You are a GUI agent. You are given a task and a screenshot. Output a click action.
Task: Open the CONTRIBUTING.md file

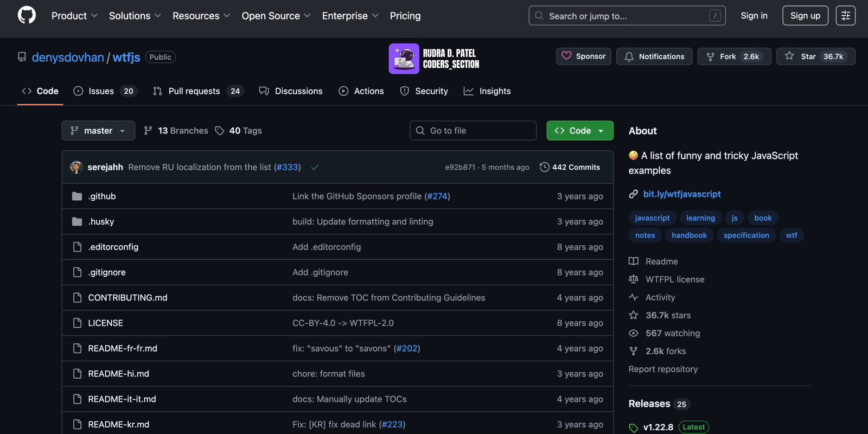127,298
